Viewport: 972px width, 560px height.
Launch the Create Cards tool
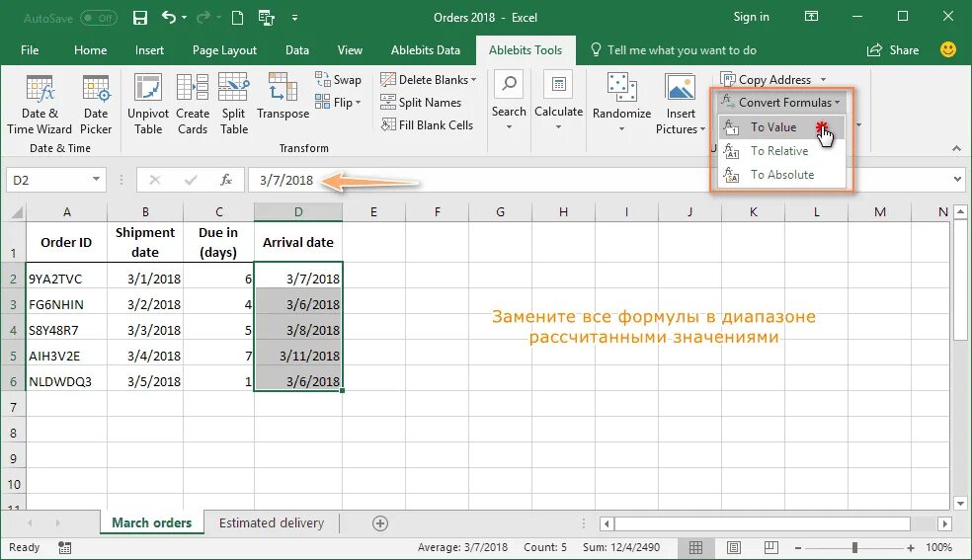[193, 104]
